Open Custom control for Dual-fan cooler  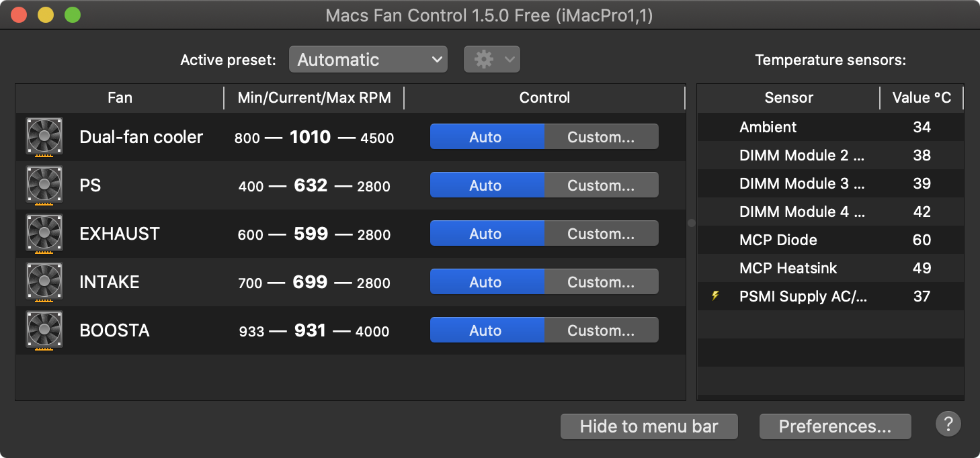tap(601, 137)
